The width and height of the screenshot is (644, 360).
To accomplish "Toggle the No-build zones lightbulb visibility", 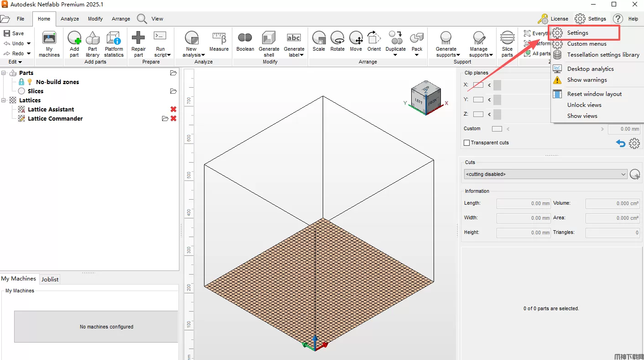I will coord(30,82).
